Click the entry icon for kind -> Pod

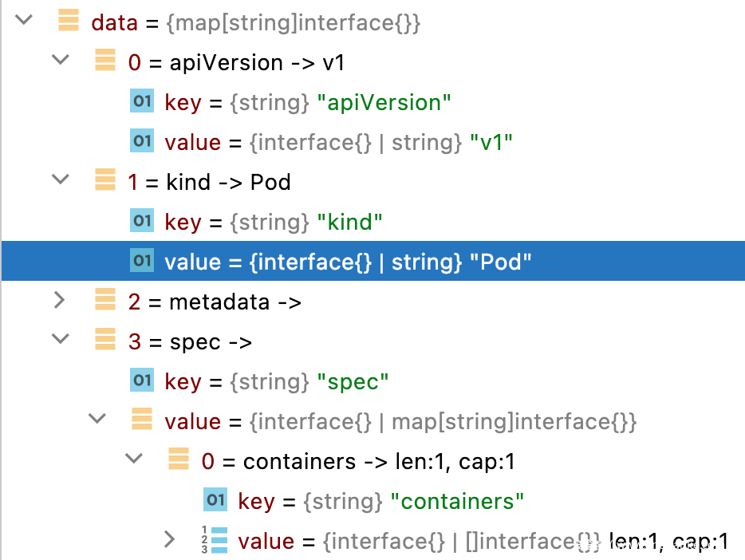coord(105,182)
